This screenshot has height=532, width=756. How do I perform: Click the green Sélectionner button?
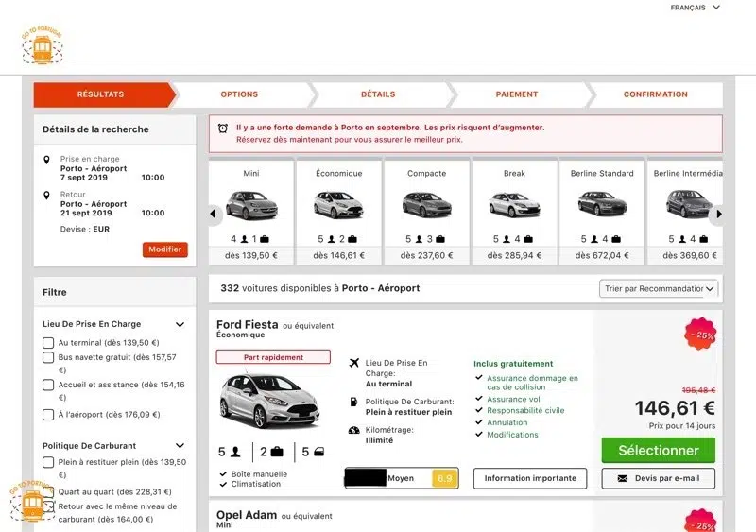click(x=658, y=450)
